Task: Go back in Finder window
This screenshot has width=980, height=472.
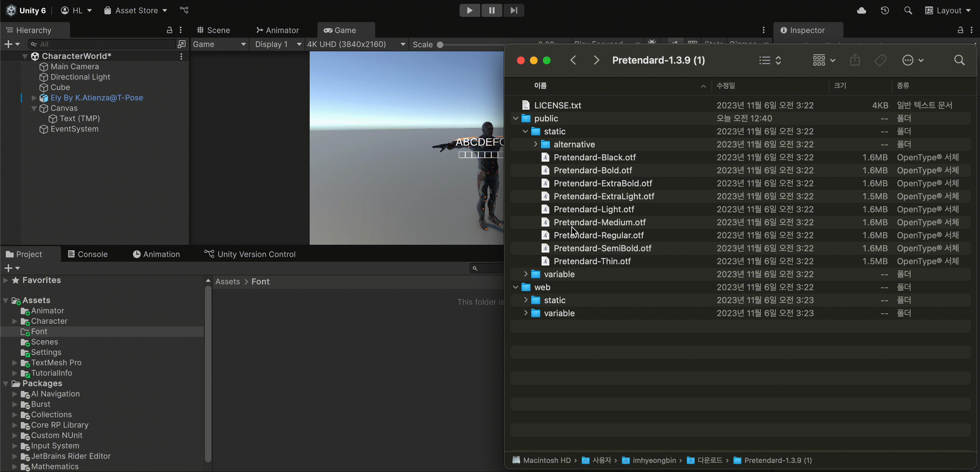Action: pos(573,60)
